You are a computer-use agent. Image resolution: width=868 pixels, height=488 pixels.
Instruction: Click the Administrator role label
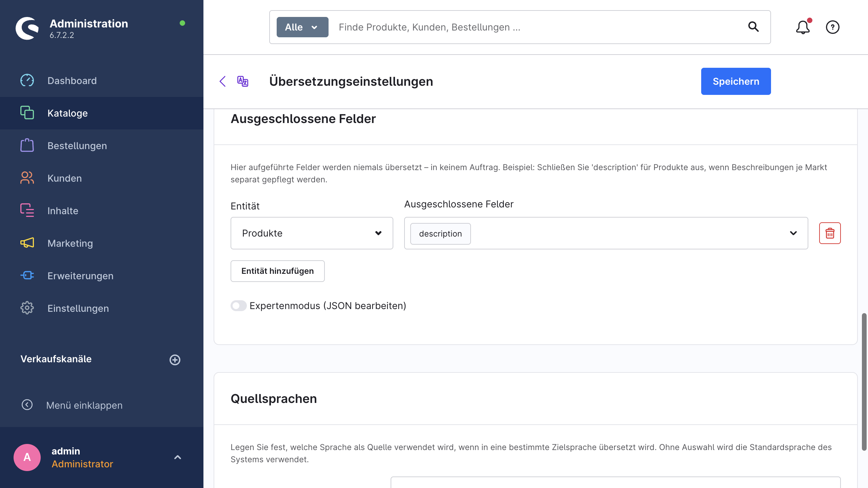(82, 464)
